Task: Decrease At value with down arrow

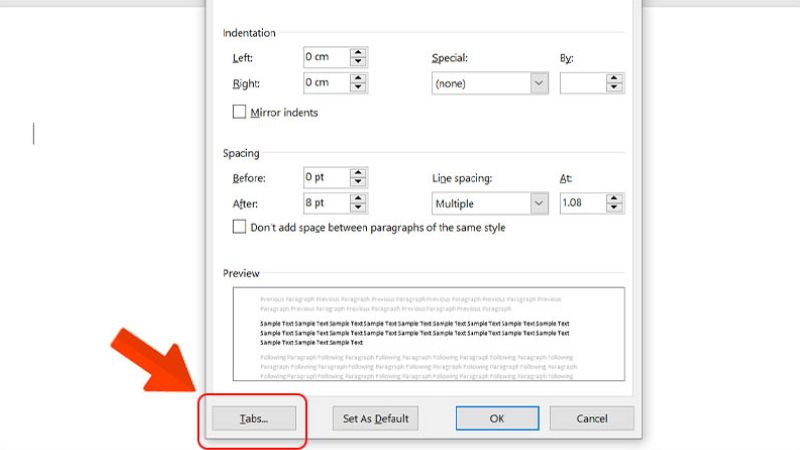Action: [x=614, y=208]
